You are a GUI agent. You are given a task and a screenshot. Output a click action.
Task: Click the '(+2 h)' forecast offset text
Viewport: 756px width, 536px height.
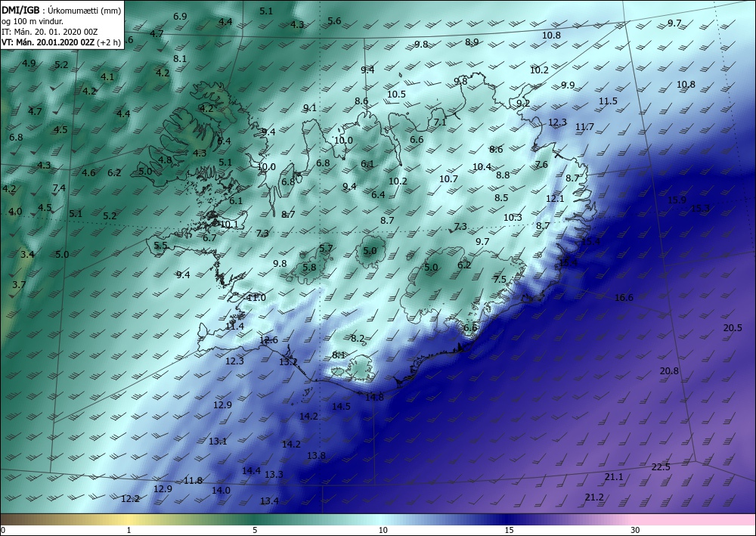108,42
